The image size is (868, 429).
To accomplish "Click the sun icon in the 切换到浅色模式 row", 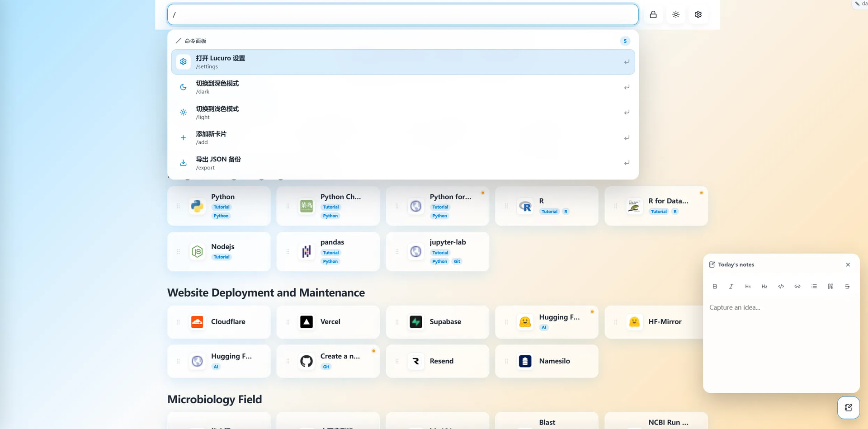I will pyautogui.click(x=183, y=112).
